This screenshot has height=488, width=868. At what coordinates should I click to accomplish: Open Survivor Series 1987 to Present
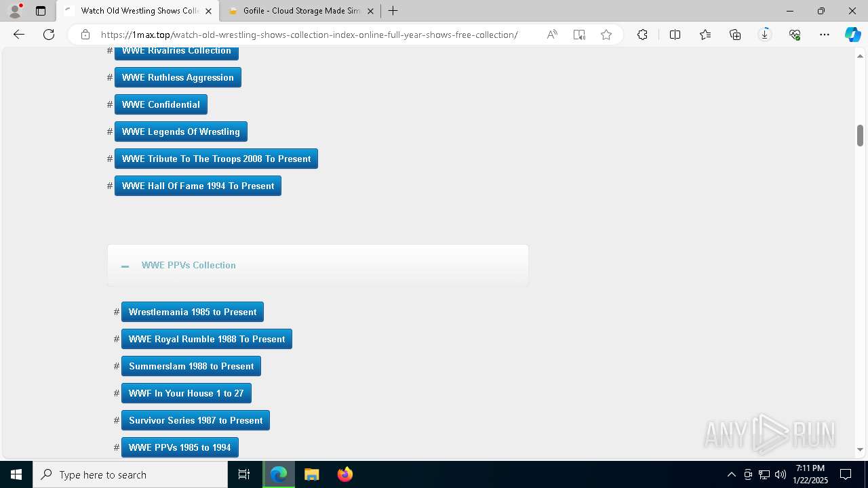(x=196, y=420)
